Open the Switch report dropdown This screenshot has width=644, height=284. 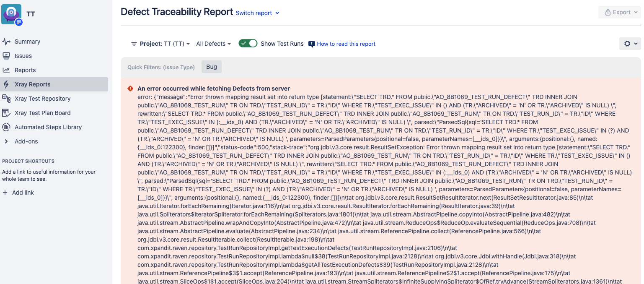click(x=257, y=13)
